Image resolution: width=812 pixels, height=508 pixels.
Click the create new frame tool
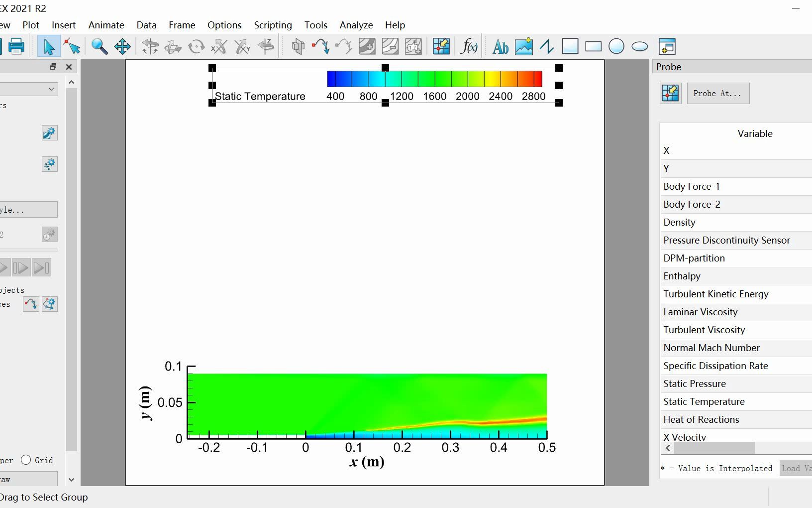click(667, 46)
